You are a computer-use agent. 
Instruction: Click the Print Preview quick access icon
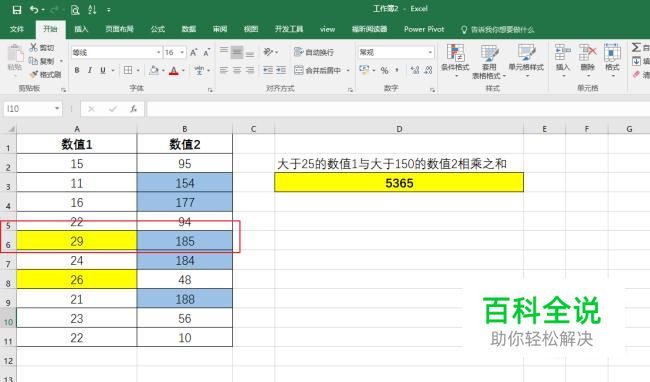tap(75, 10)
